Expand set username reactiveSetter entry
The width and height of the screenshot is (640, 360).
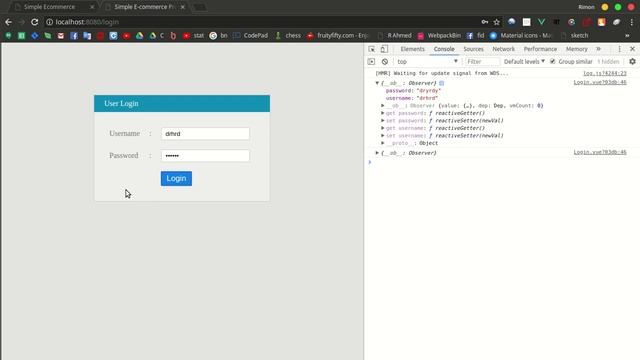[x=383, y=136]
